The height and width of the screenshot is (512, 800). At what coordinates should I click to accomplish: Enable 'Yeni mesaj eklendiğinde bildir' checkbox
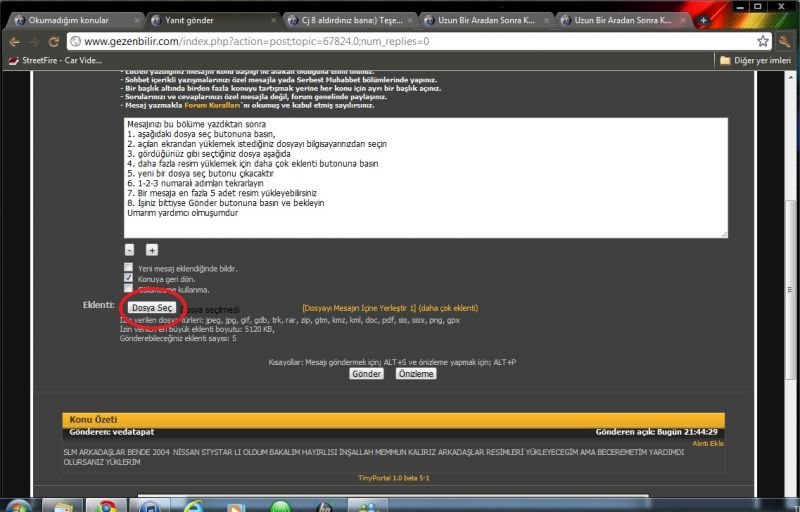tap(128, 268)
